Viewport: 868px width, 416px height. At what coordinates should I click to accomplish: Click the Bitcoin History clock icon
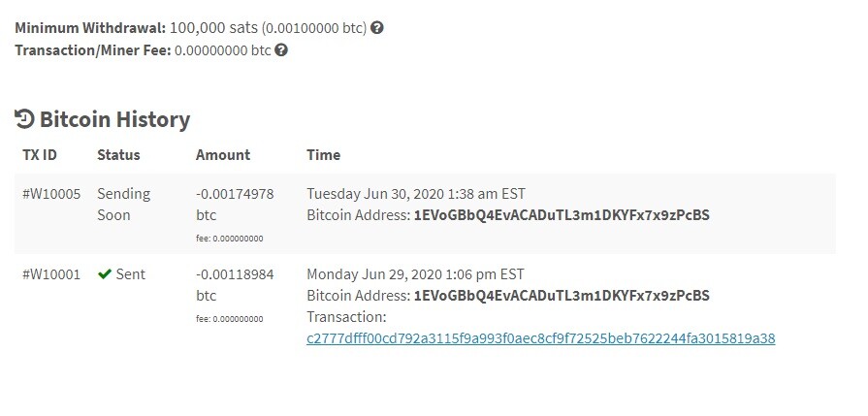click(x=24, y=119)
